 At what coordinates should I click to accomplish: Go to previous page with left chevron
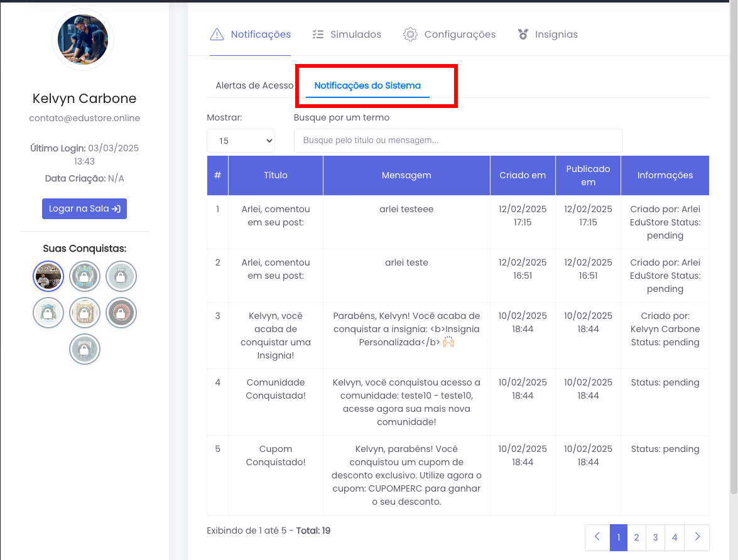(597, 537)
